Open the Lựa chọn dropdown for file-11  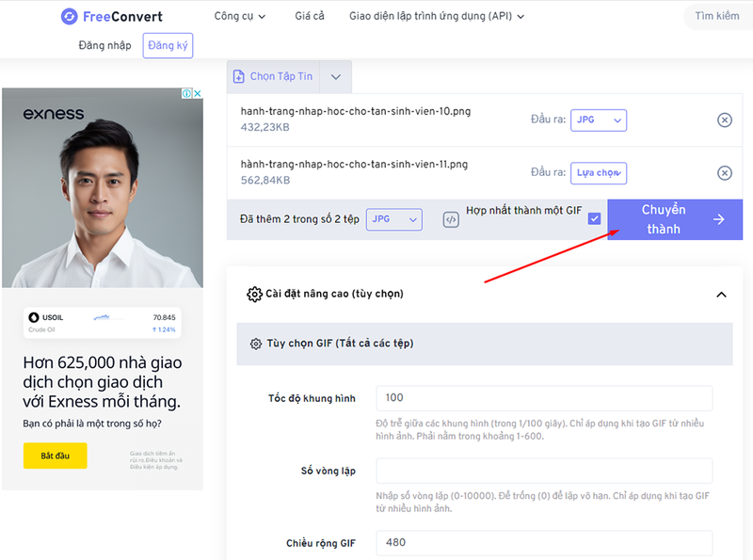coord(599,172)
